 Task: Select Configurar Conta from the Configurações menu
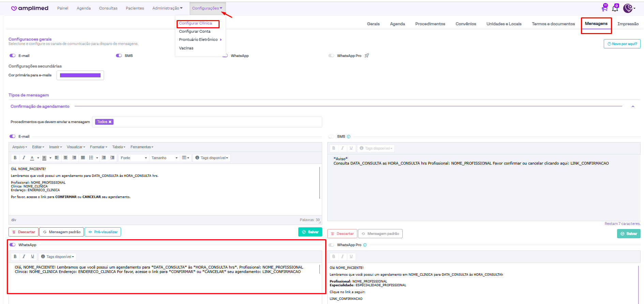click(195, 31)
